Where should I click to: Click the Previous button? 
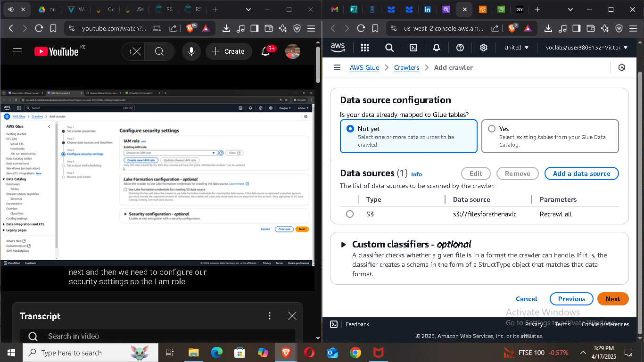pyautogui.click(x=571, y=299)
